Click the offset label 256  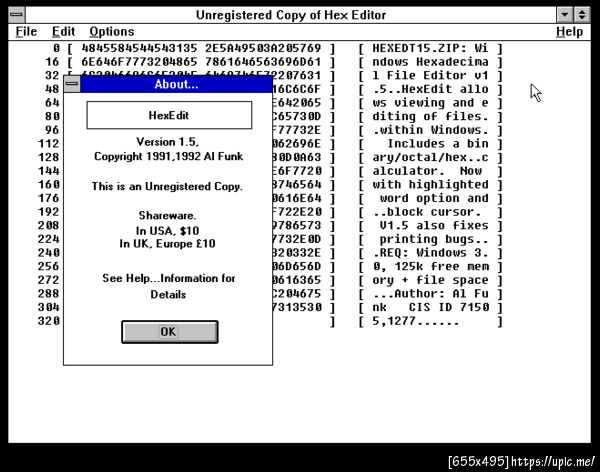click(x=49, y=266)
